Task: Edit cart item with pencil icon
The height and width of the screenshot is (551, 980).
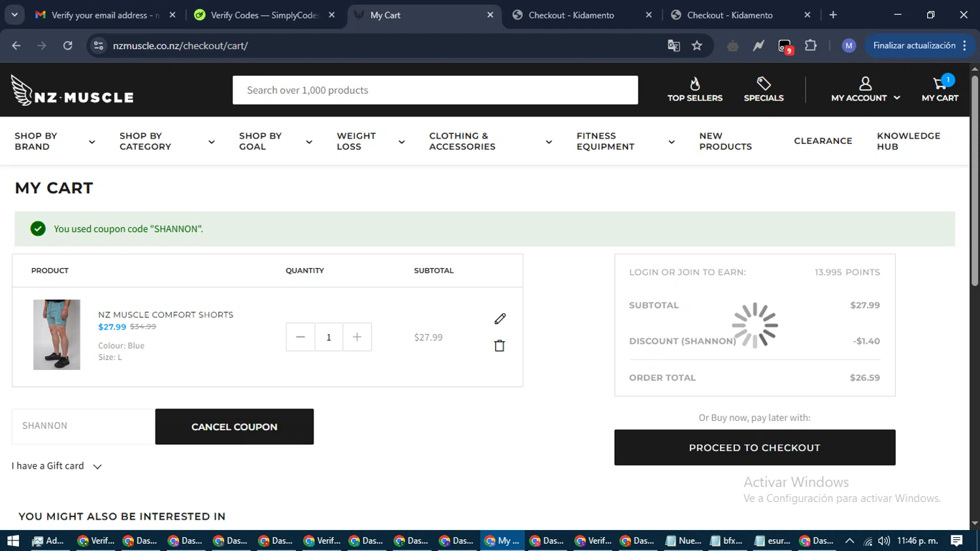Action: click(500, 319)
